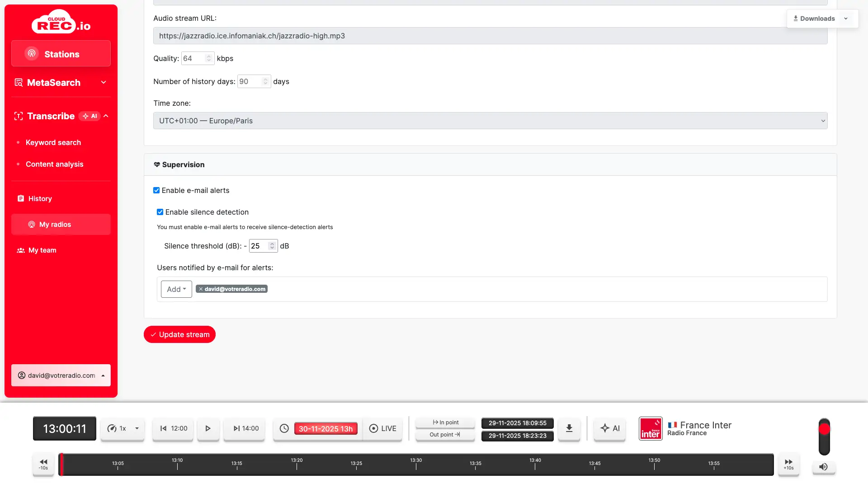868x488 pixels.
Task: Click the France Inter station logo
Action: click(x=651, y=428)
